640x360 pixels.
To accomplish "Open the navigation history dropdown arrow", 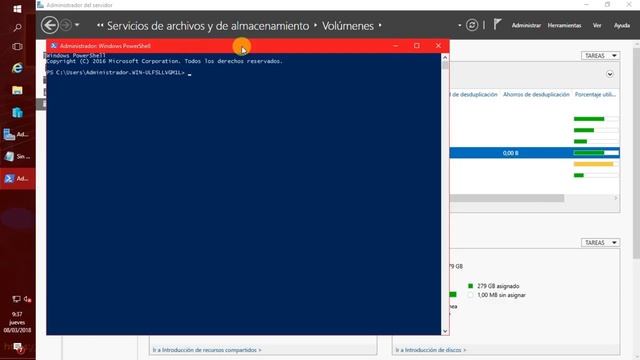I will click(x=77, y=25).
